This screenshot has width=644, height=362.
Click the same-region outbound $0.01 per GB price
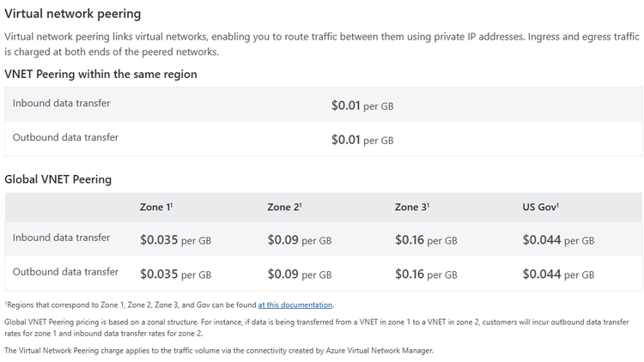[362, 139]
